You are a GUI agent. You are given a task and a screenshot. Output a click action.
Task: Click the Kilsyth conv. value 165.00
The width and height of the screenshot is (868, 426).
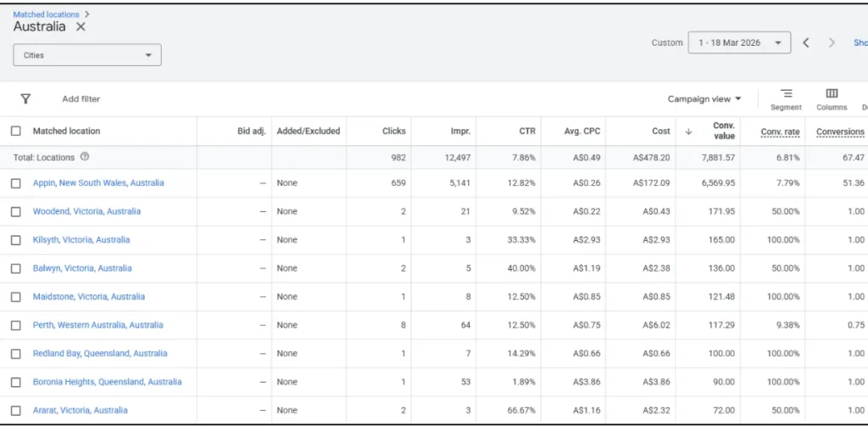click(x=722, y=240)
